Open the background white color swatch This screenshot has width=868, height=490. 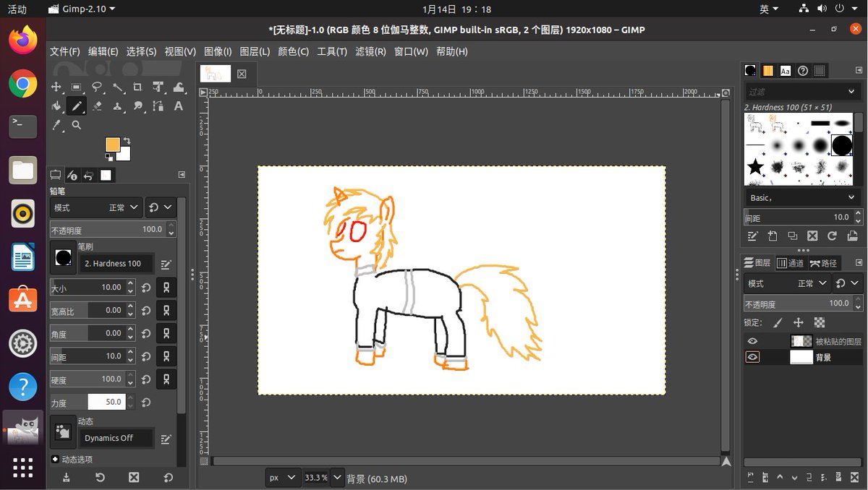[x=124, y=153]
